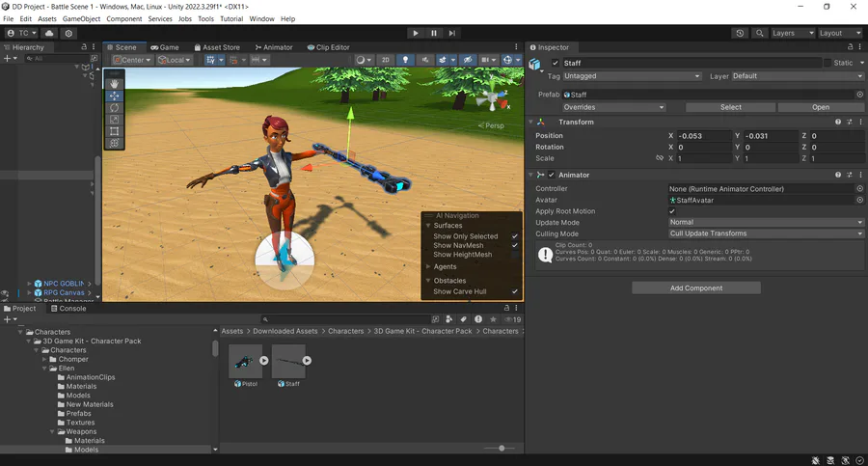868x466 pixels.
Task: Click the Pause button
Action: 433,33
